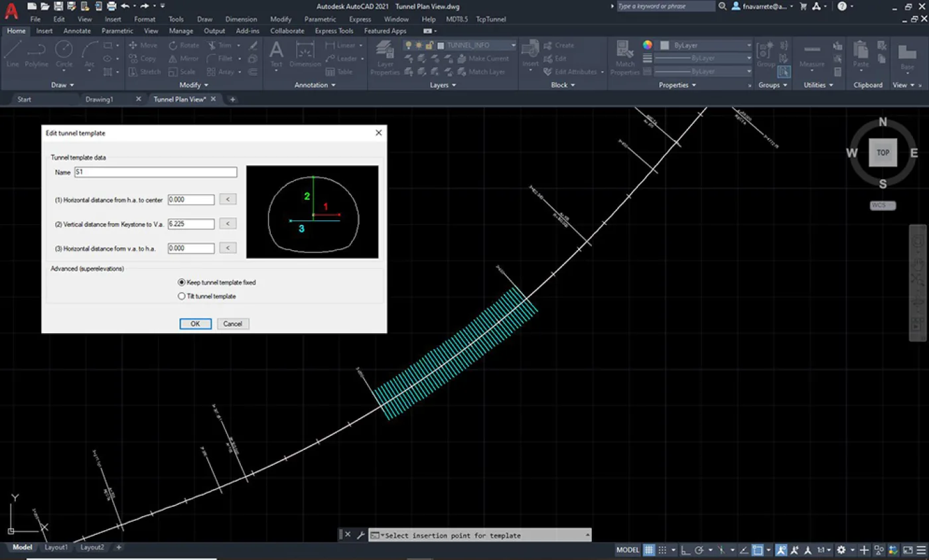Image resolution: width=929 pixels, height=560 pixels.
Task: Toggle object snap in status bar
Action: pyautogui.click(x=758, y=550)
